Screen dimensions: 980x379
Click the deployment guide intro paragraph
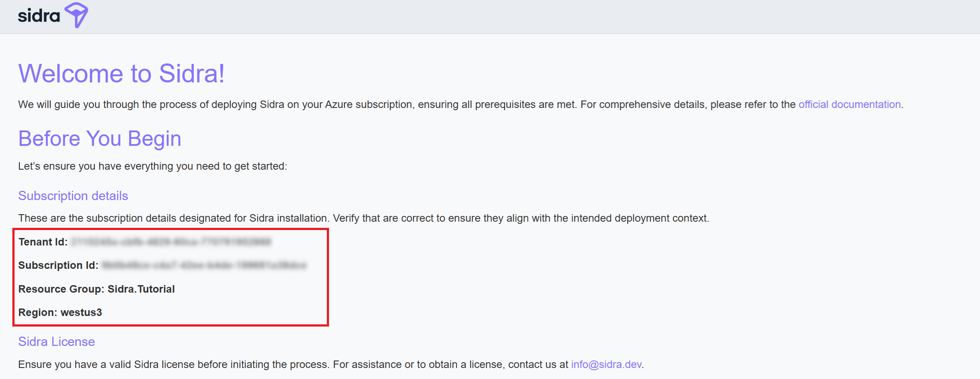tap(460, 104)
